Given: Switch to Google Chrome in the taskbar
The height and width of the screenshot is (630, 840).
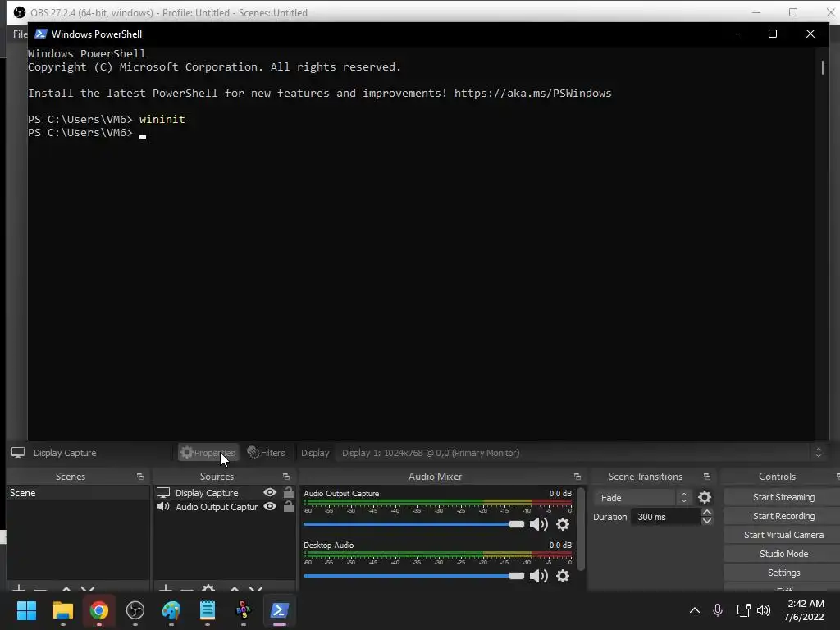Looking at the screenshot, I should pyautogui.click(x=99, y=610).
